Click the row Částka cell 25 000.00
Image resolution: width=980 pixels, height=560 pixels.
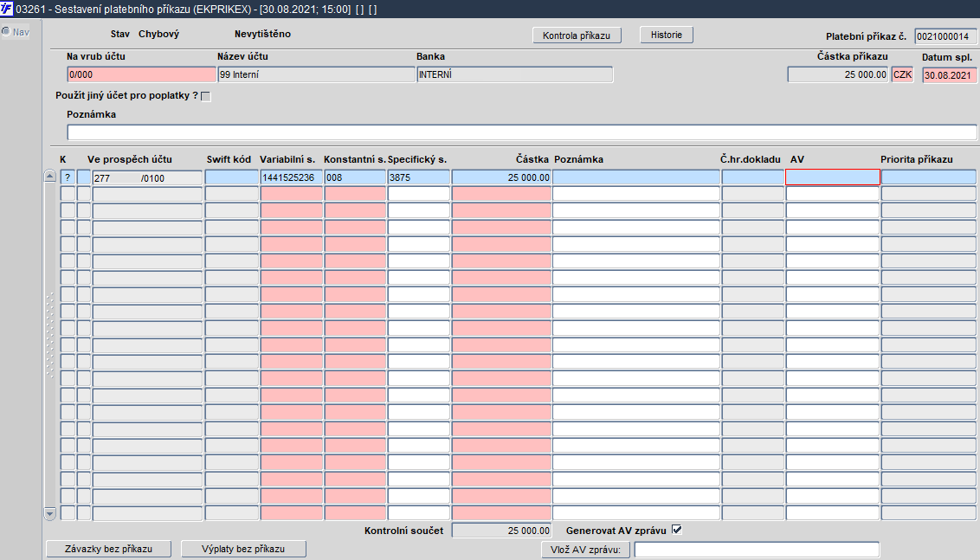502,177
